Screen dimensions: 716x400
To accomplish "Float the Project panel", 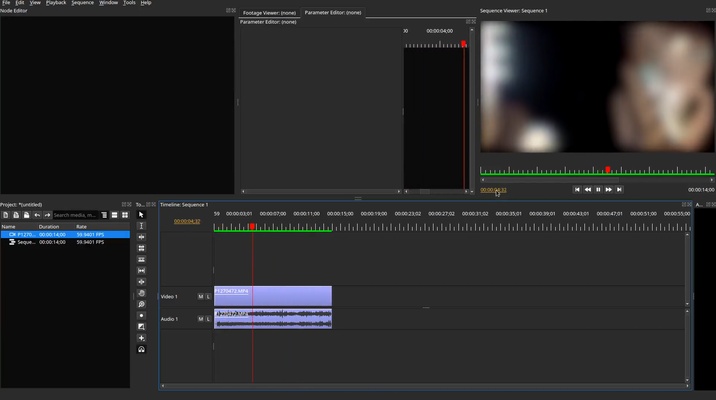I will click(x=124, y=205).
